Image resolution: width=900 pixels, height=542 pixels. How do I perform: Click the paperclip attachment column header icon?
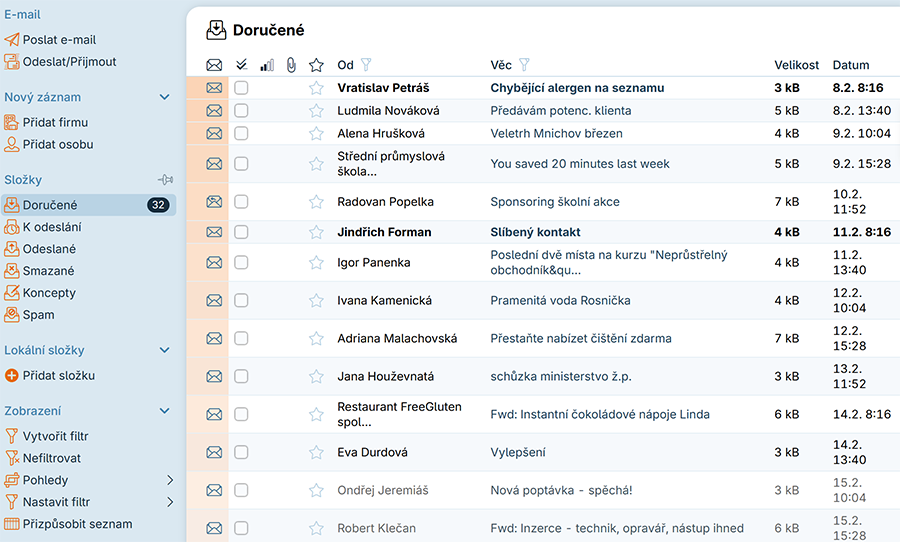(292, 65)
